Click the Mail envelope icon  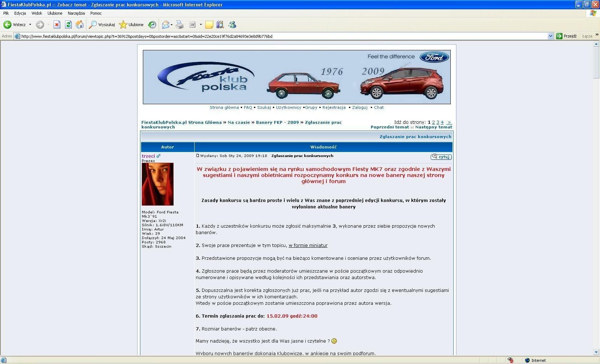[x=165, y=25]
